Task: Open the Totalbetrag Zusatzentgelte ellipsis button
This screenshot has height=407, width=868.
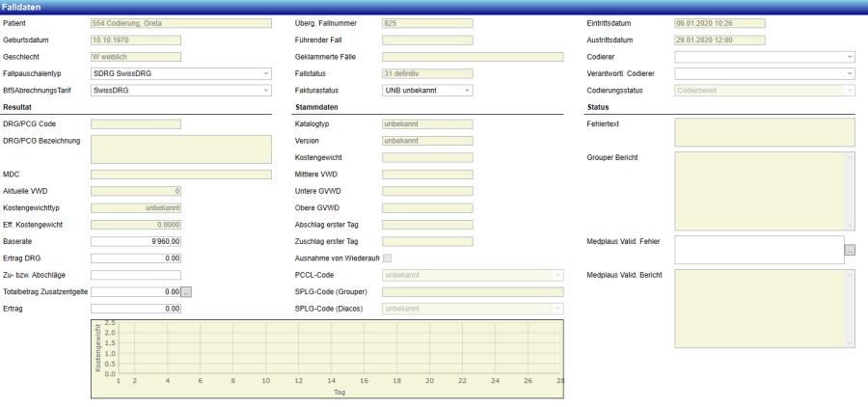Action: pos(187,291)
